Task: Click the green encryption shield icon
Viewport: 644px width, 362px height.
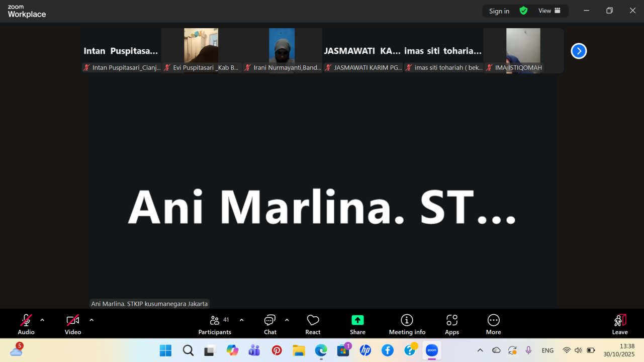Action: (x=523, y=11)
